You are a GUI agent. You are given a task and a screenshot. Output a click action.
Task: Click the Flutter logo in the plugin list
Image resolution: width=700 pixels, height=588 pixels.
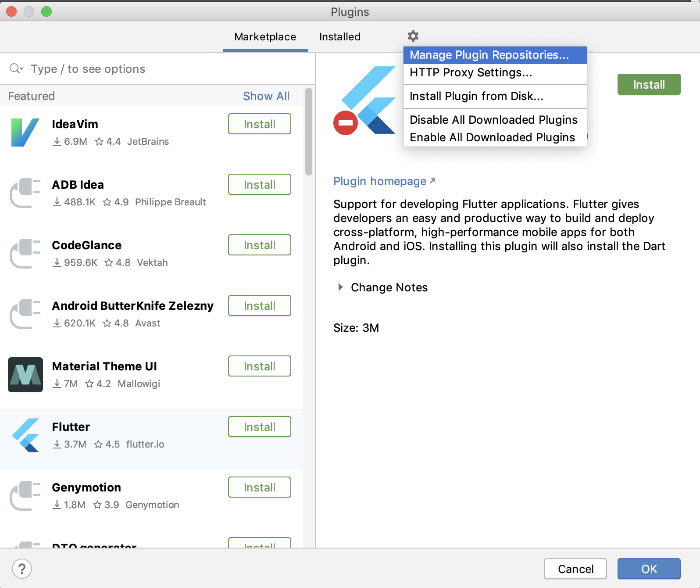(x=25, y=435)
